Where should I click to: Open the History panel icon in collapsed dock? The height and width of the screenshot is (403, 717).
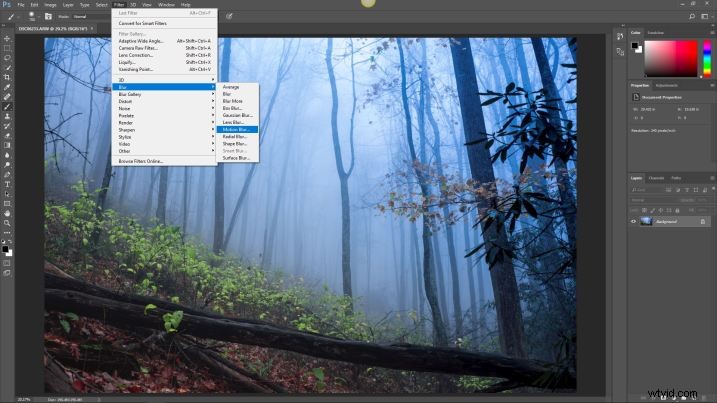click(x=620, y=37)
